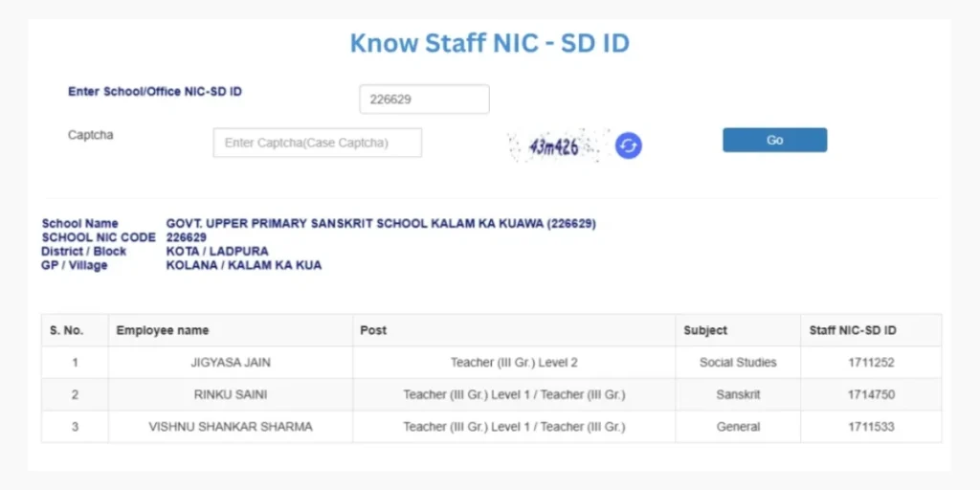Click the Enter Captcha input box

click(318, 143)
